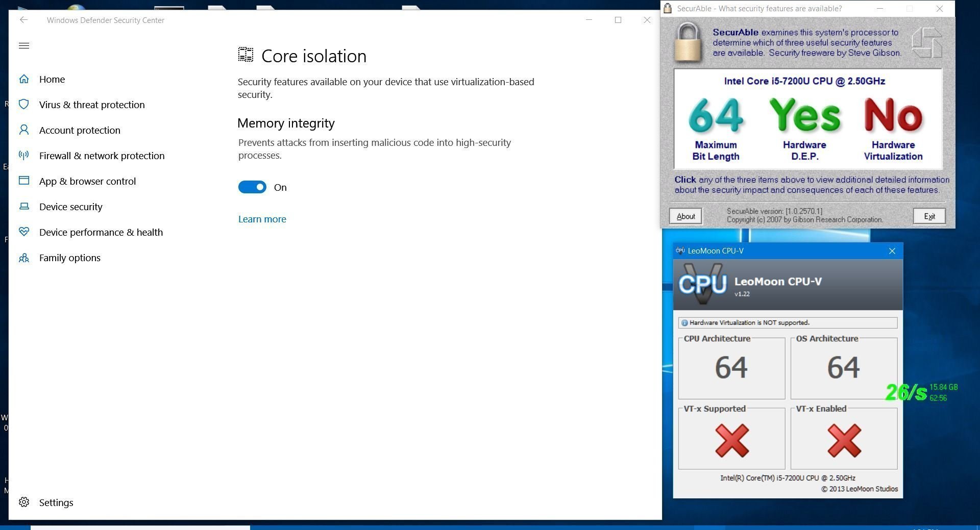Click the SecurAble title bar lock icon
Image resolution: width=980 pixels, height=530 pixels.
click(668, 8)
